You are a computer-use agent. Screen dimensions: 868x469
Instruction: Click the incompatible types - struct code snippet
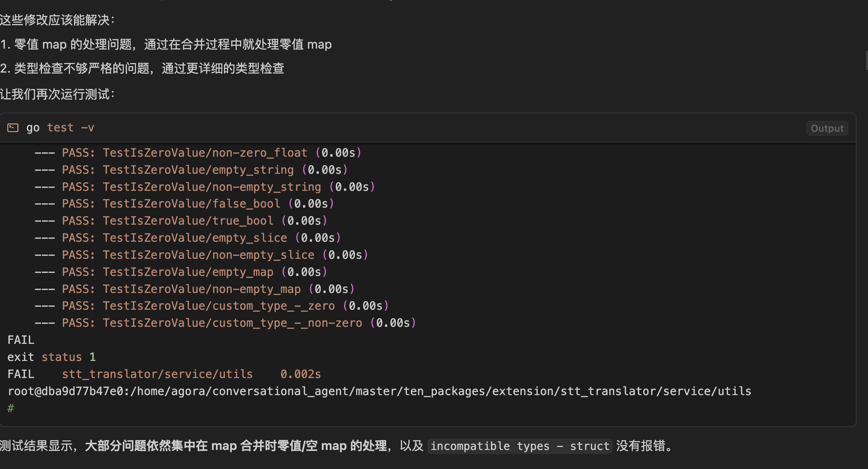(x=520, y=446)
